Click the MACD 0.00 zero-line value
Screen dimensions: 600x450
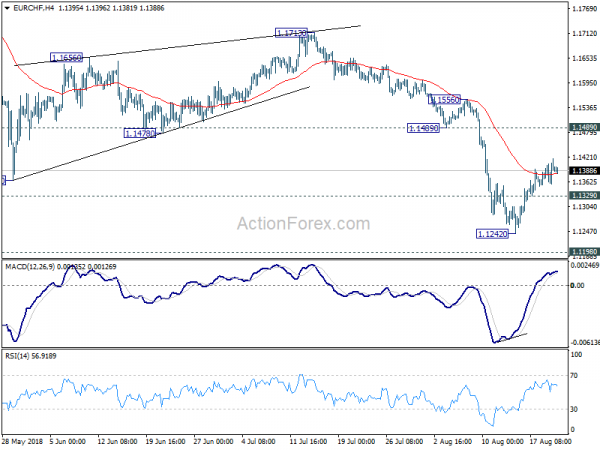[577, 285]
